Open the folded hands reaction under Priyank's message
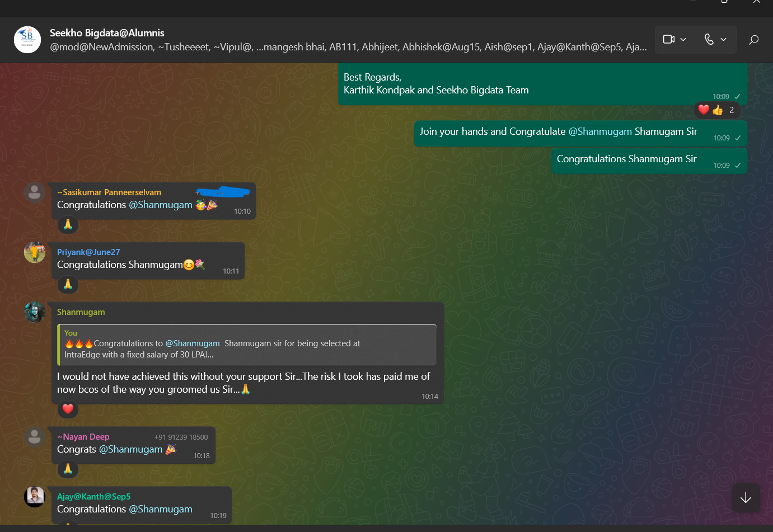Viewport: 773px width, 532px height. tap(68, 284)
